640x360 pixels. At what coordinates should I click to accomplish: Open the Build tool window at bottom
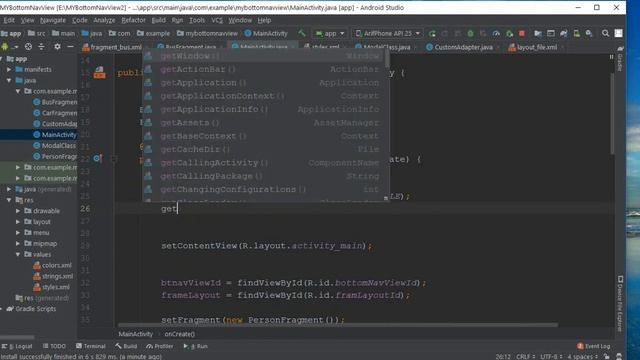[126, 346]
